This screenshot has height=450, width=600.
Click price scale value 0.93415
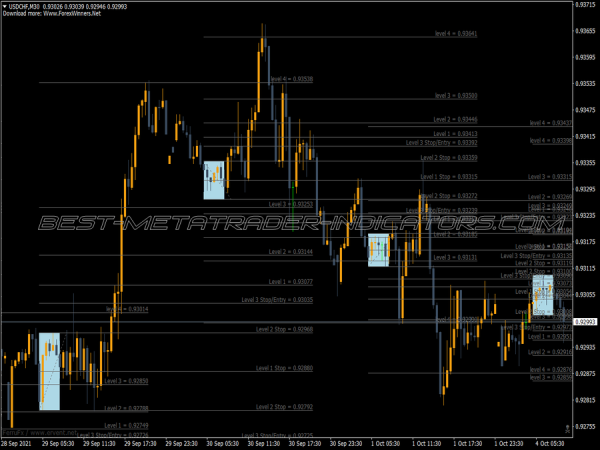click(585, 136)
